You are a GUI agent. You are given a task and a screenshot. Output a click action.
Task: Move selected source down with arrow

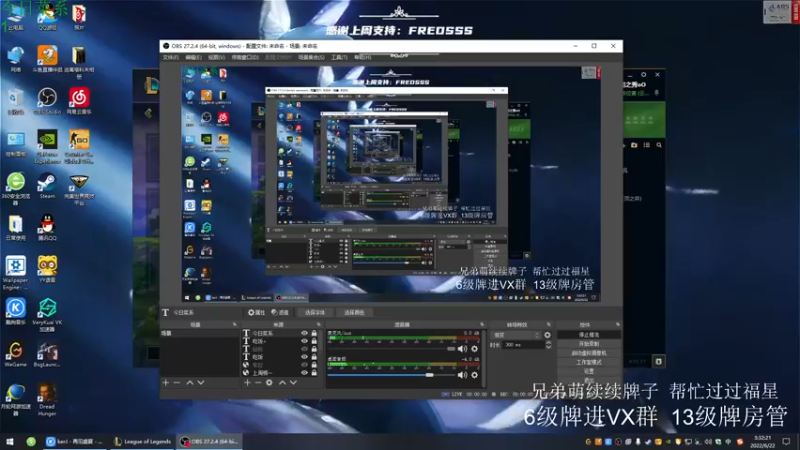click(x=293, y=382)
